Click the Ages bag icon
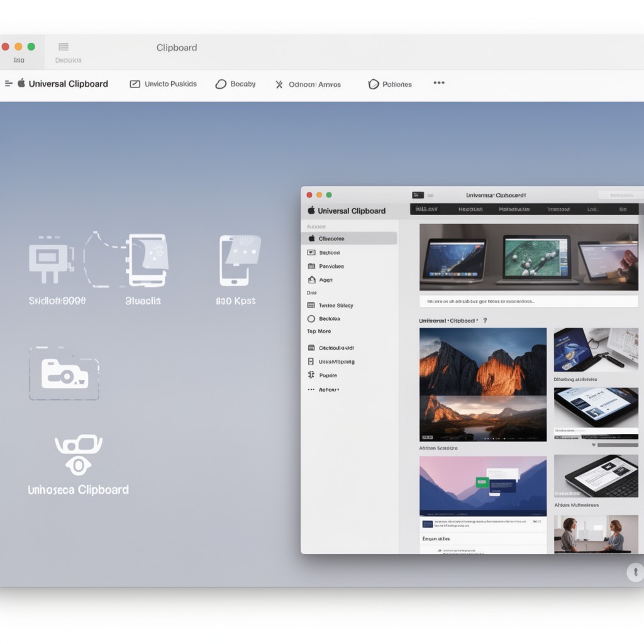Screen dimensions: 644x644 (311, 280)
